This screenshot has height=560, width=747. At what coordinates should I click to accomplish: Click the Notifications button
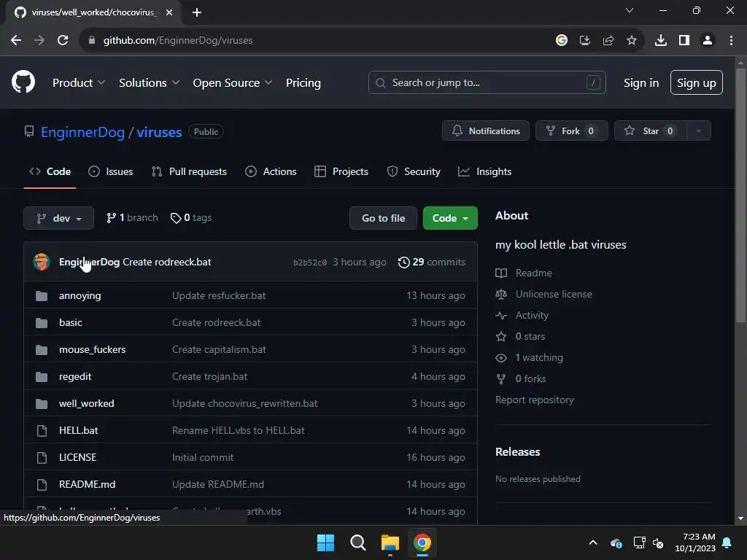485,131
